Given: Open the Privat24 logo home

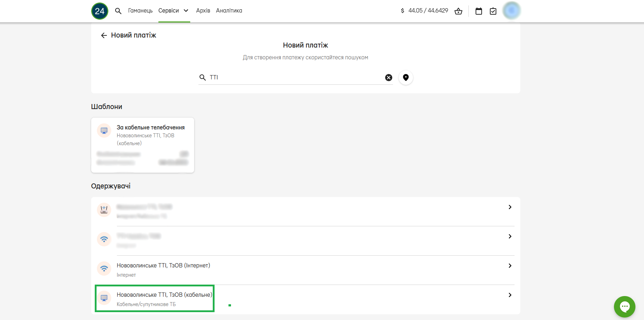Looking at the screenshot, I should pos(100,11).
